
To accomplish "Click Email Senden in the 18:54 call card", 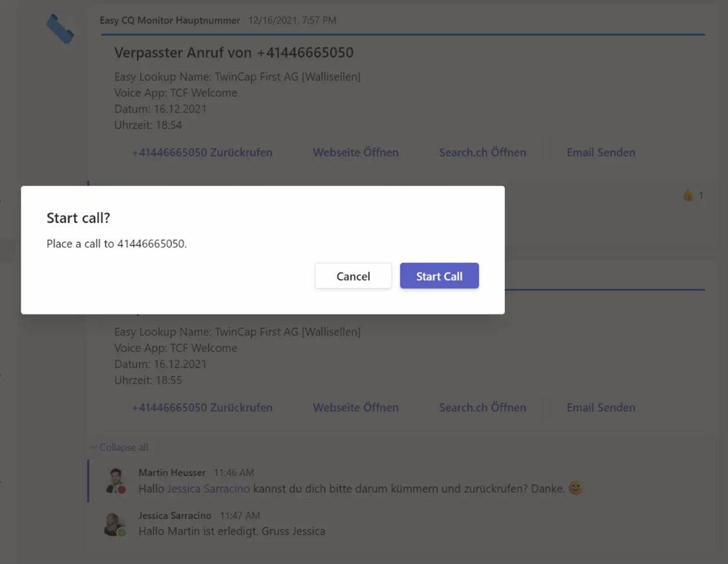I will click(x=601, y=152).
